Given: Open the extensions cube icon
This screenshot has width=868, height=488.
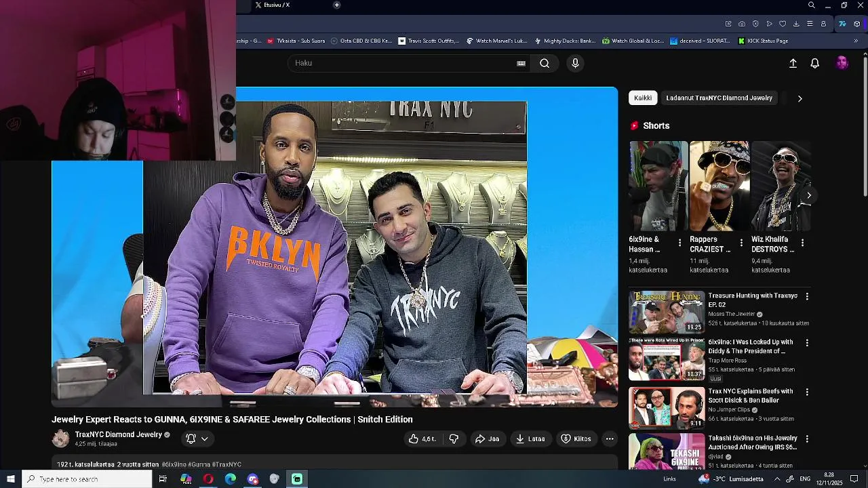Looking at the screenshot, I should [857, 24].
